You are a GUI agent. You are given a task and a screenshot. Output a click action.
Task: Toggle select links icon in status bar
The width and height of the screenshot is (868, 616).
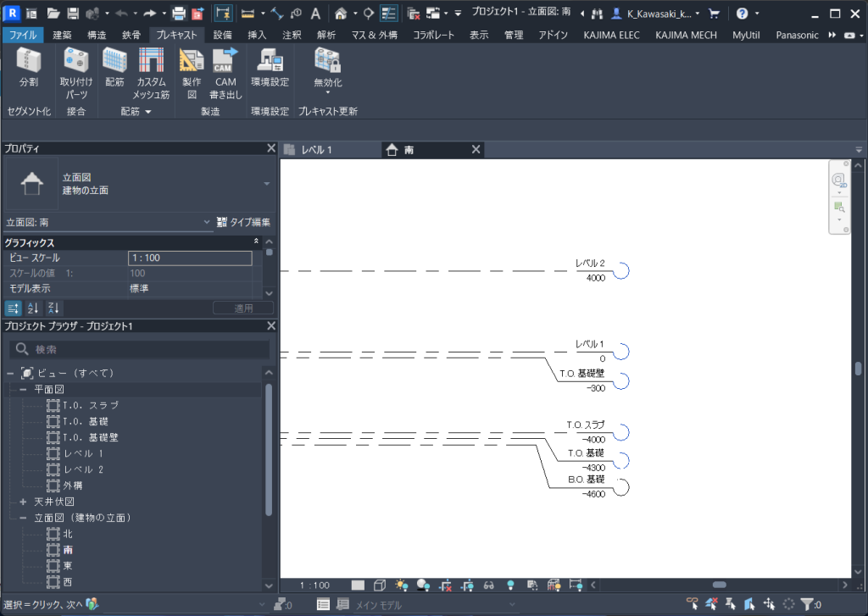pyautogui.click(x=693, y=604)
